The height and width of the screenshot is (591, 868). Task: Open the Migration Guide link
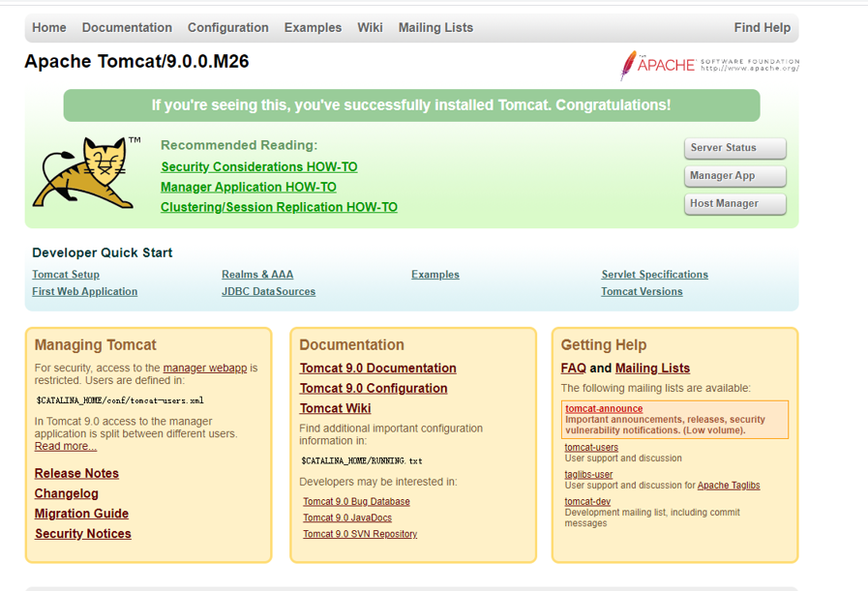point(81,514)
